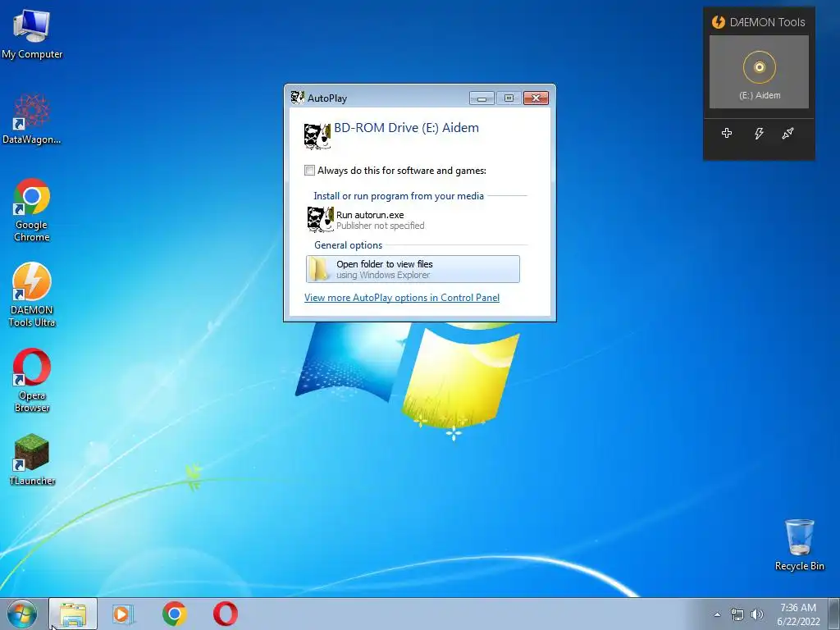Viewport: 840px width, 630px height.
Task: Click the plus icon in DAEMON Tools gadget
Action: pyautogui.click(x=727, y=133)
